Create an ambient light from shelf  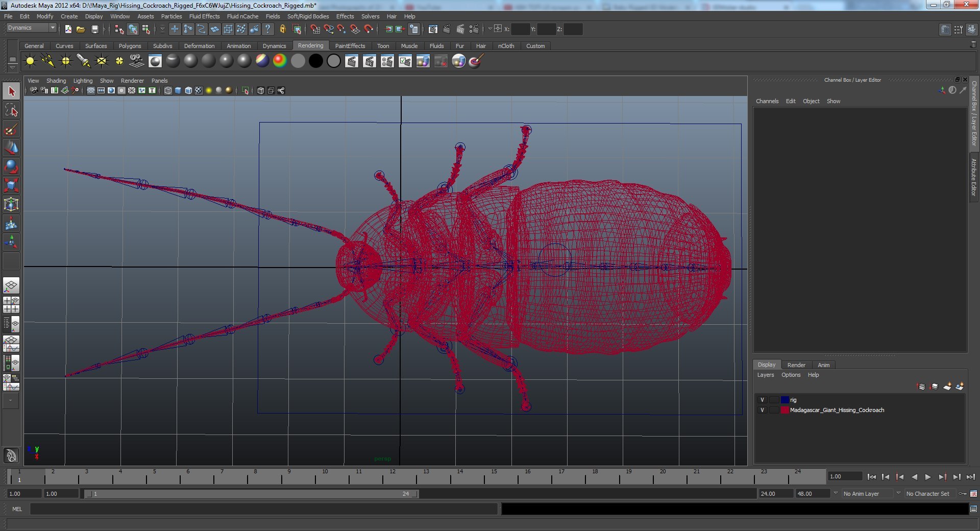click(x=30, y=61)
